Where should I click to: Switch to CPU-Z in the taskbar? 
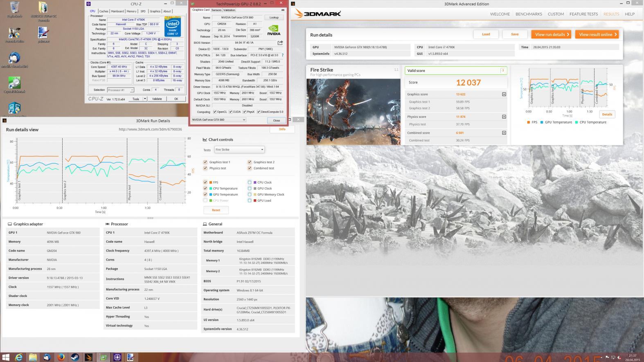point(117,357)
